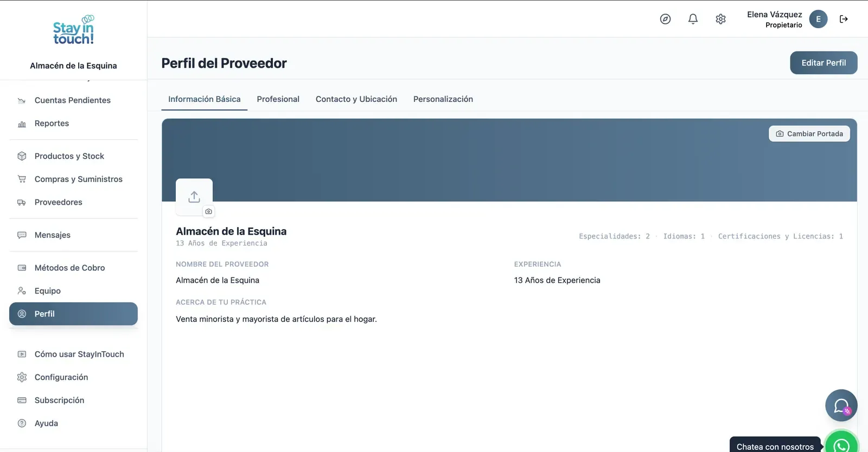
Task: Click Editar Perfil button
Action: click(x=824, y=63)
